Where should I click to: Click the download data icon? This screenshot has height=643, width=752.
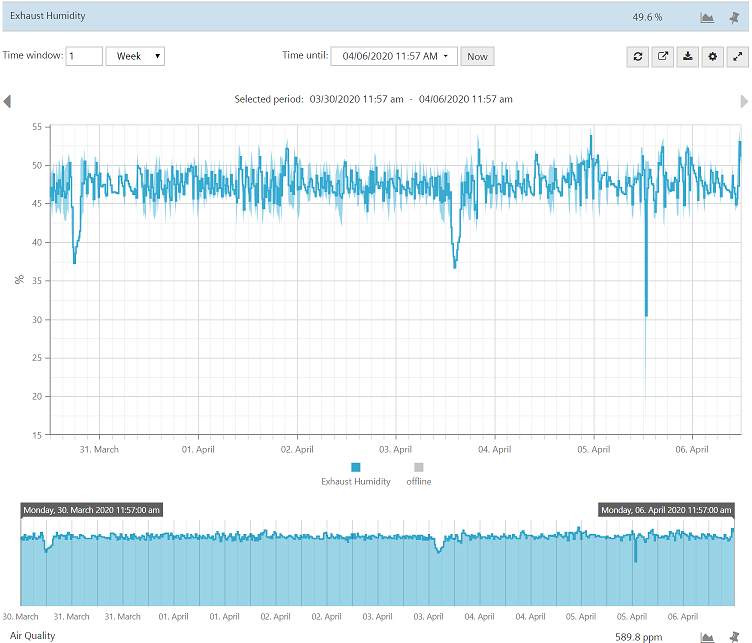[x=688, y=57]
